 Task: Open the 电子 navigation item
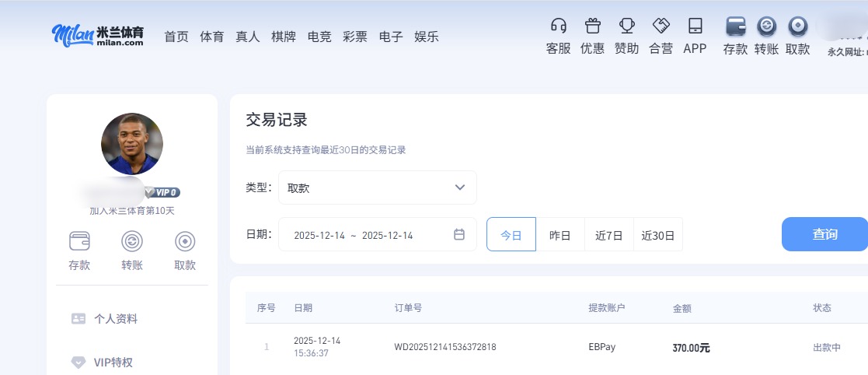coord(391,37)
